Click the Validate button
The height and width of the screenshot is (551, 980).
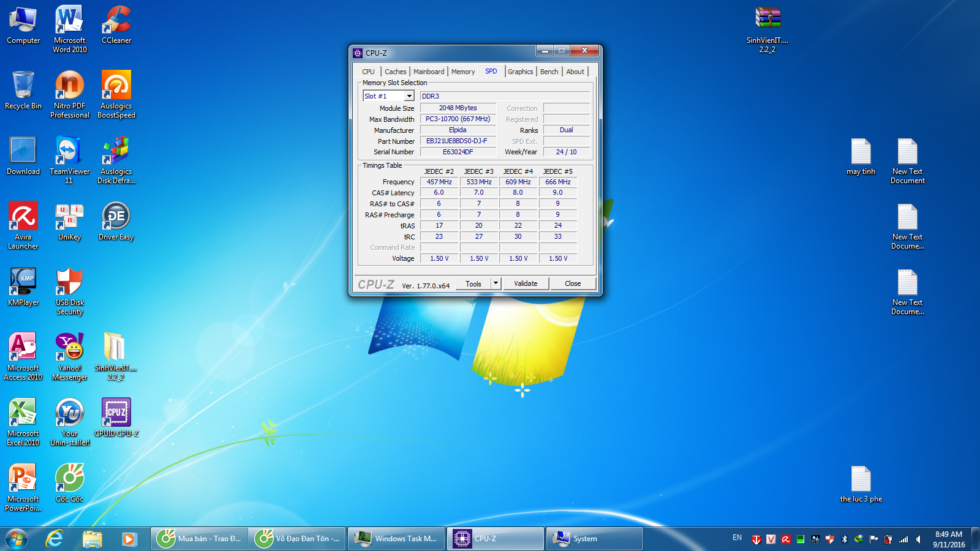(526, 283)
